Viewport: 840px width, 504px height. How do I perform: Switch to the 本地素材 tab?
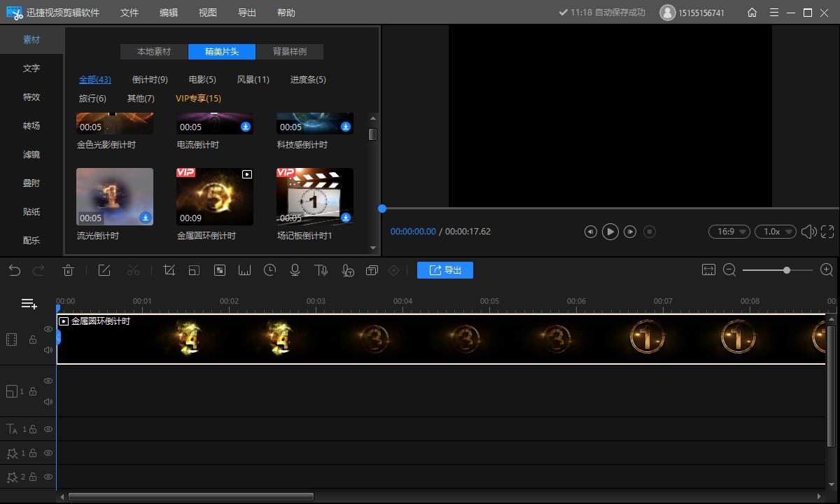(x=153, y=51)
